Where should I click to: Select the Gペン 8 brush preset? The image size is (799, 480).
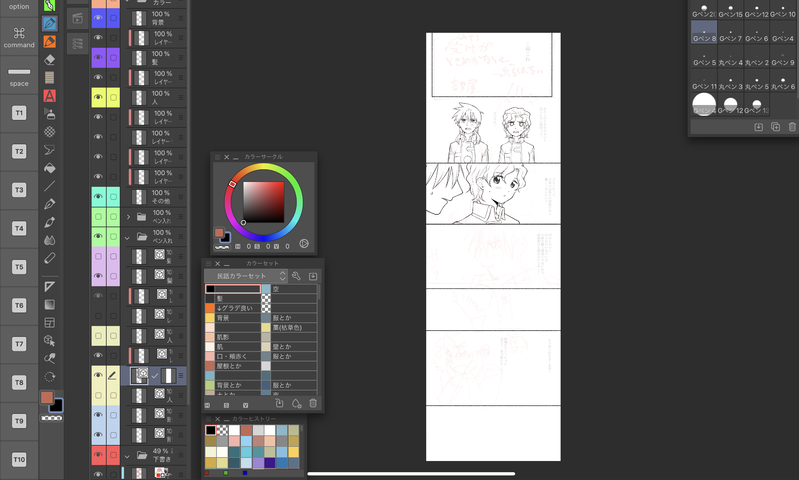[704, 32]
